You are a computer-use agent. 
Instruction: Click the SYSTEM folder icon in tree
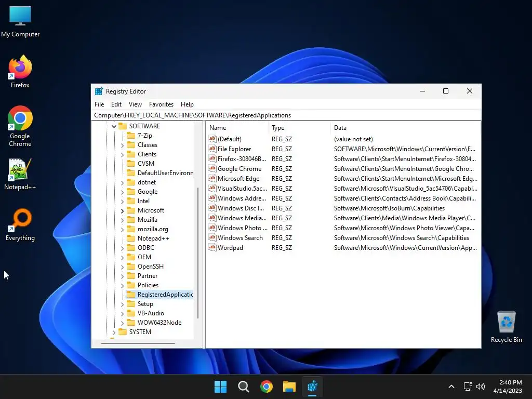coord(123,332)
